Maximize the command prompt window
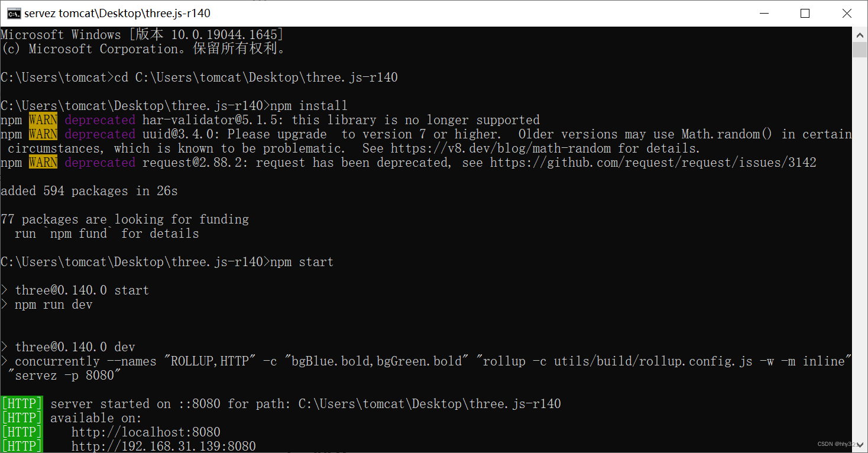The image size is (868, 453). (x=805, y=12)
